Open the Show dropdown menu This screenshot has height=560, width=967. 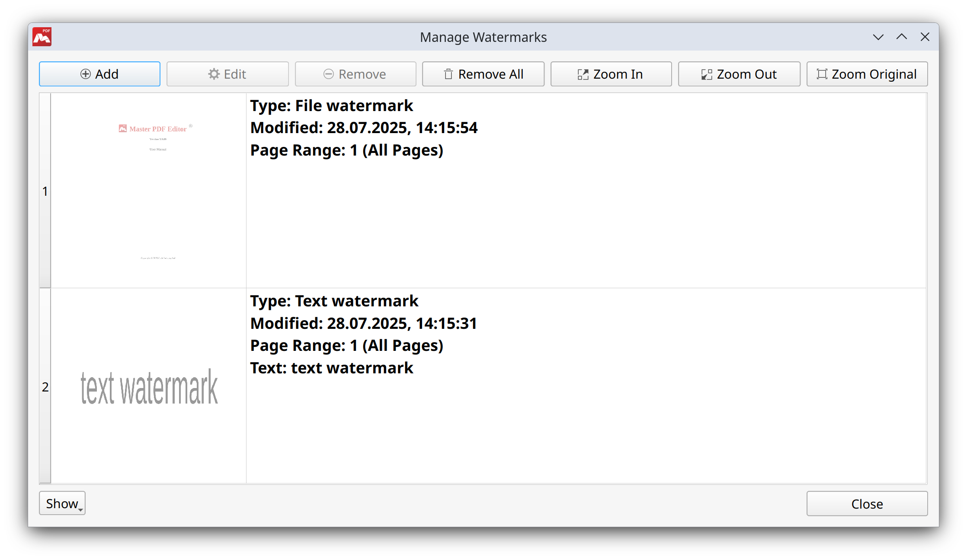tap(62, 503)
